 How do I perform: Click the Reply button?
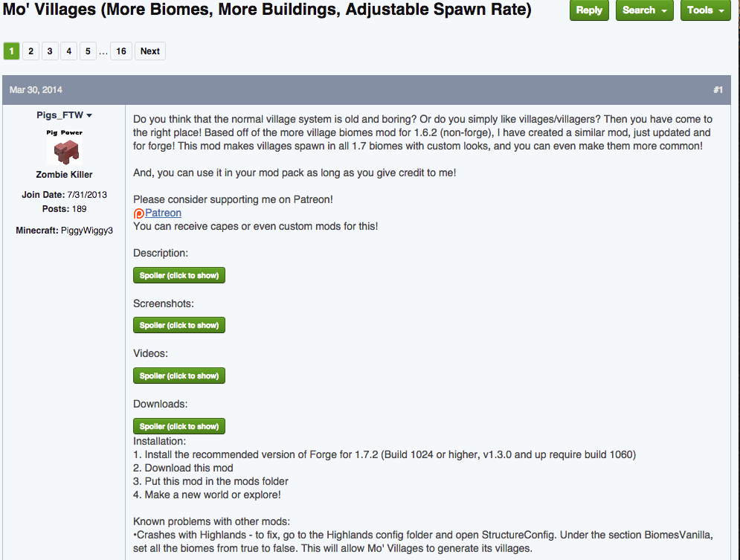(589, 10)
